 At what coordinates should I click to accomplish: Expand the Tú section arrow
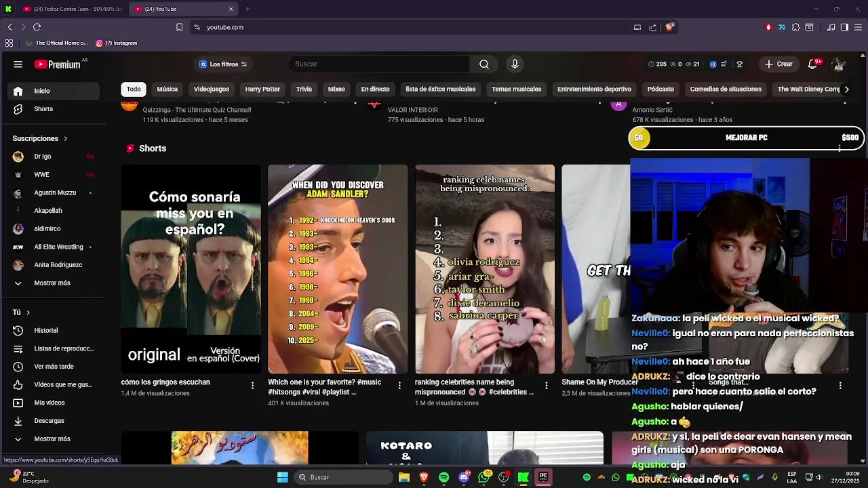(28, 312)
